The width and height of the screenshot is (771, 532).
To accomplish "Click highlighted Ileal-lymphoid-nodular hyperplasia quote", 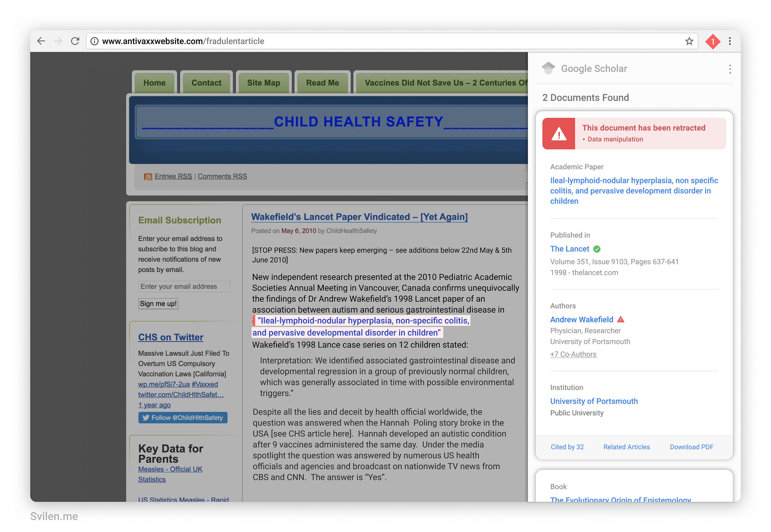I will tap(361, 327).
